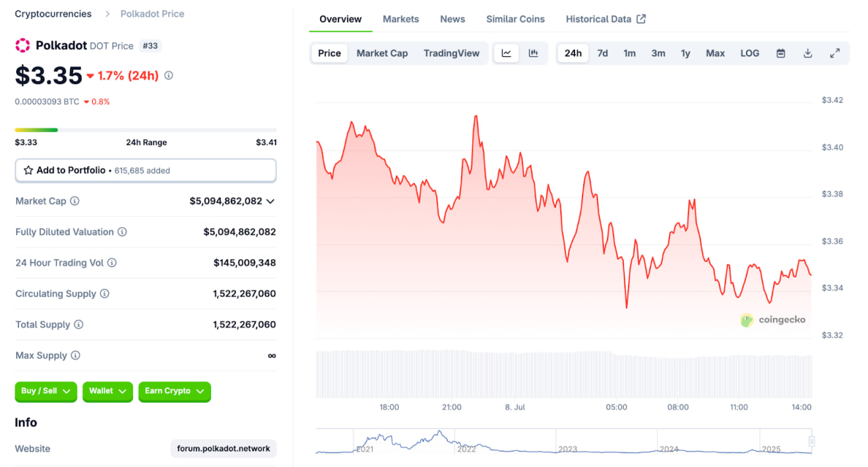Click the star icon in Add to Portfolio
This screenshot has width=868, height=467.
(28, 171)
